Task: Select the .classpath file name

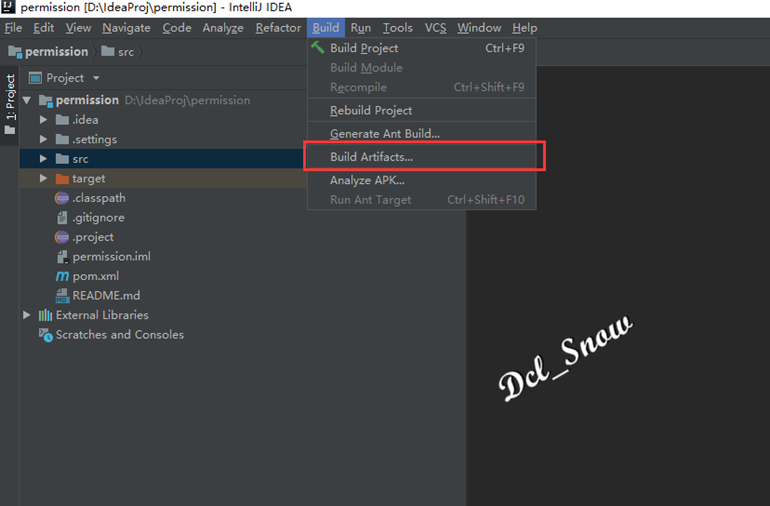Action: coord(99,198)
